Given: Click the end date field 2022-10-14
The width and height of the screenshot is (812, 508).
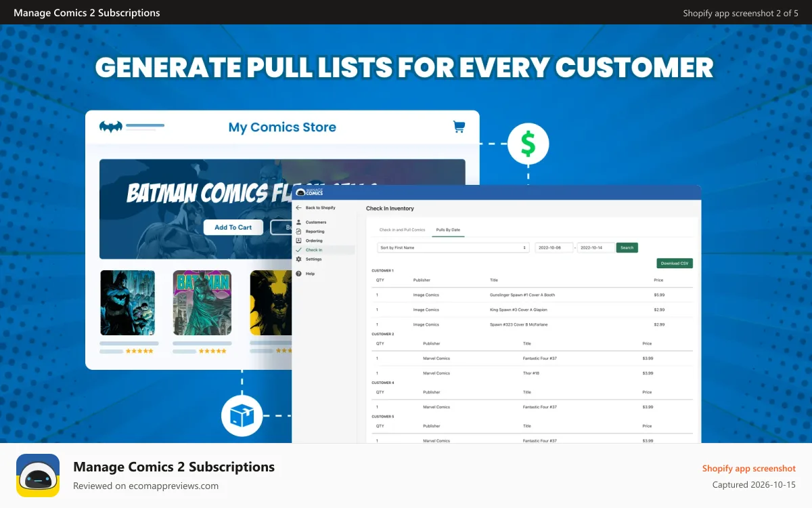Looking at the screenshot, I should coord(595,248).
